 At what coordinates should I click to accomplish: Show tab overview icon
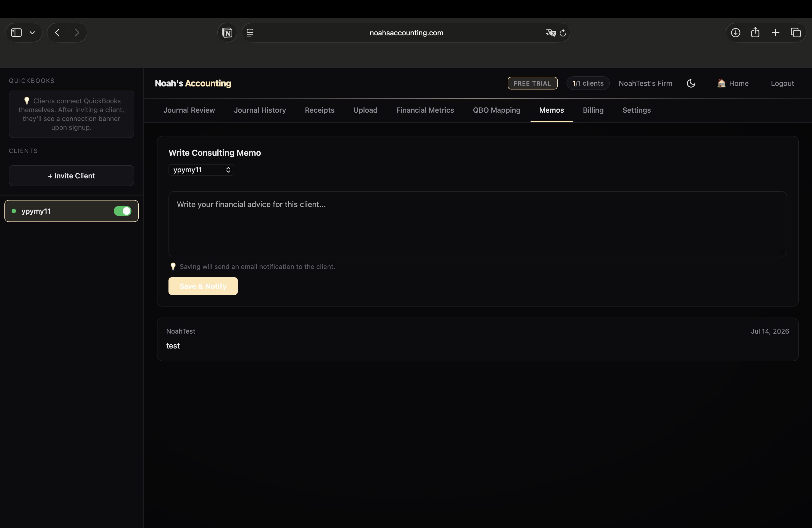[796, 32]
